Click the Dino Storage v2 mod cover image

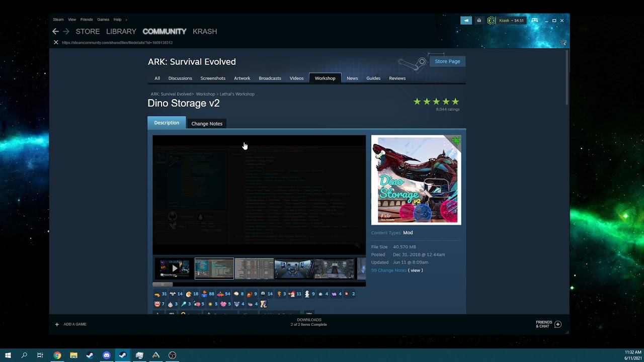click(x=416, y=180)
